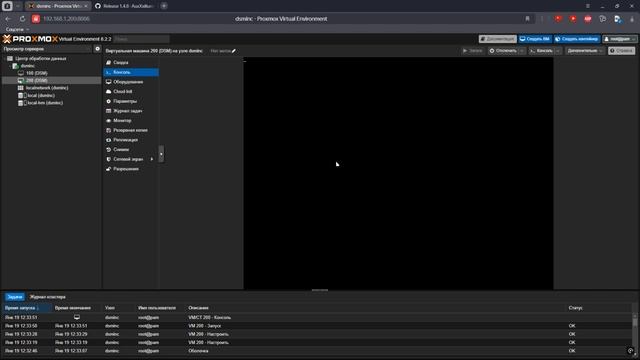Select localnetwork (dsminc) in tree
Viewport: 640px width, 360px height.
[x=47, y=88]
